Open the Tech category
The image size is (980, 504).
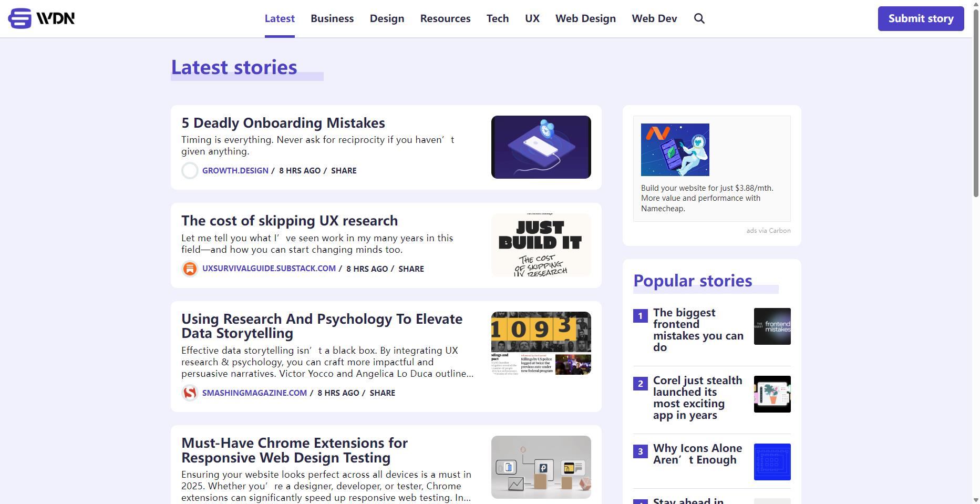[x=498, y=18]
